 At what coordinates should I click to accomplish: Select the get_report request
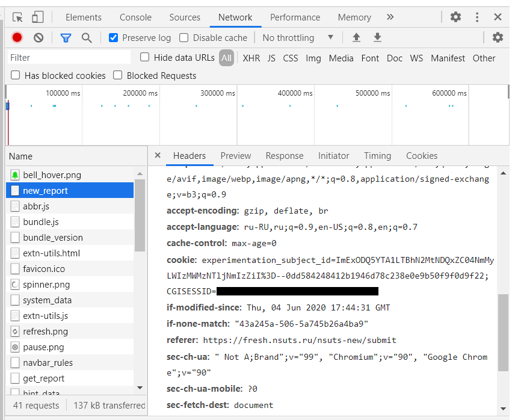70,378
